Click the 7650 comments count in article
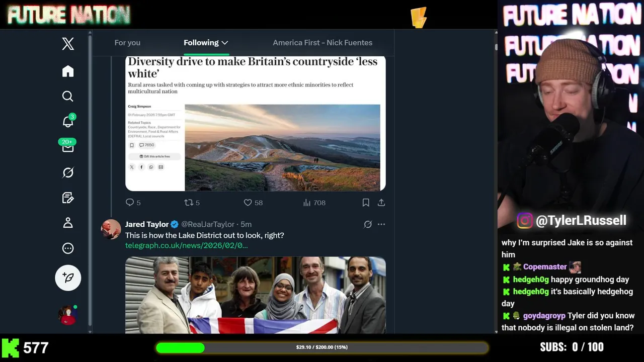 [x=146, y=145]
